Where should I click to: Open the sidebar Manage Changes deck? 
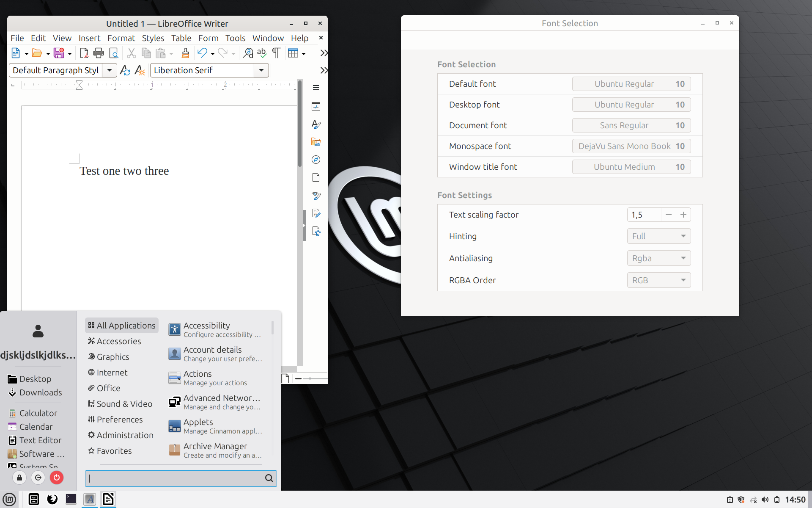[316, 213]
